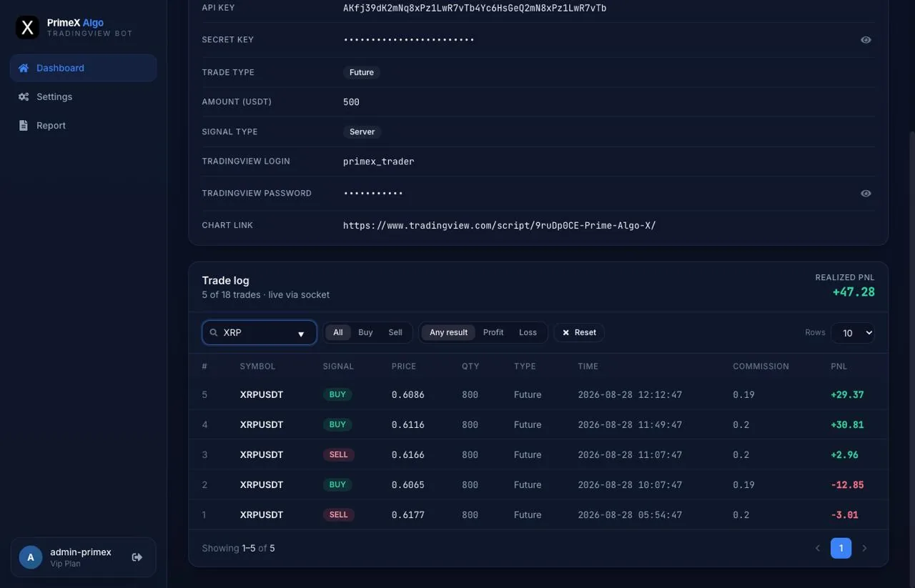Screen dimensions: 915x588
Task: Click the 2026-08-28 12:12:47 time cell
Action: click(630, 394)
